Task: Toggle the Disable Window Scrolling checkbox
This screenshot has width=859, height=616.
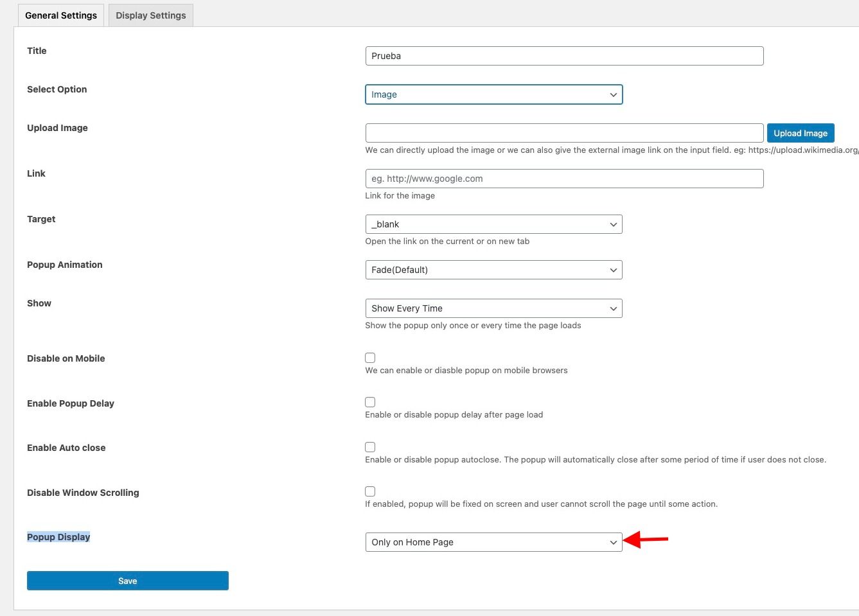Action: 370,491
